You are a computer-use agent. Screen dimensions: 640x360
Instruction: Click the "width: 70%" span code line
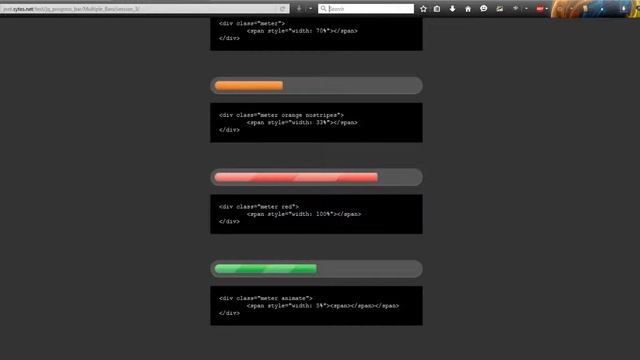pos(302,31)
